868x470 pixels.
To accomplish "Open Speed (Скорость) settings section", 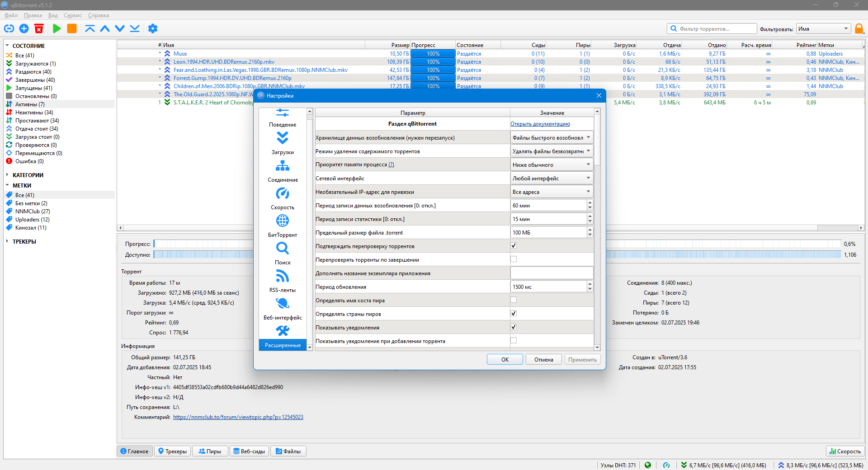I will [x=283, y=199].
